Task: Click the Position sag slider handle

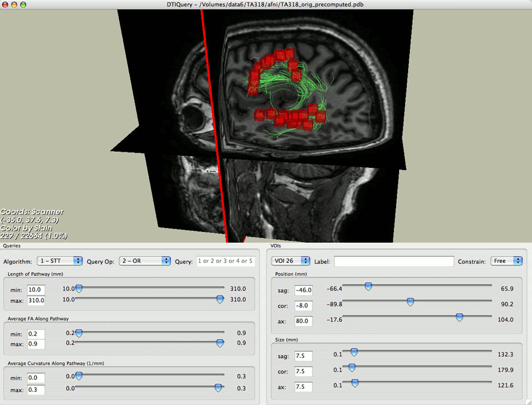Action: pyautogui.click(x=368, y=286)
